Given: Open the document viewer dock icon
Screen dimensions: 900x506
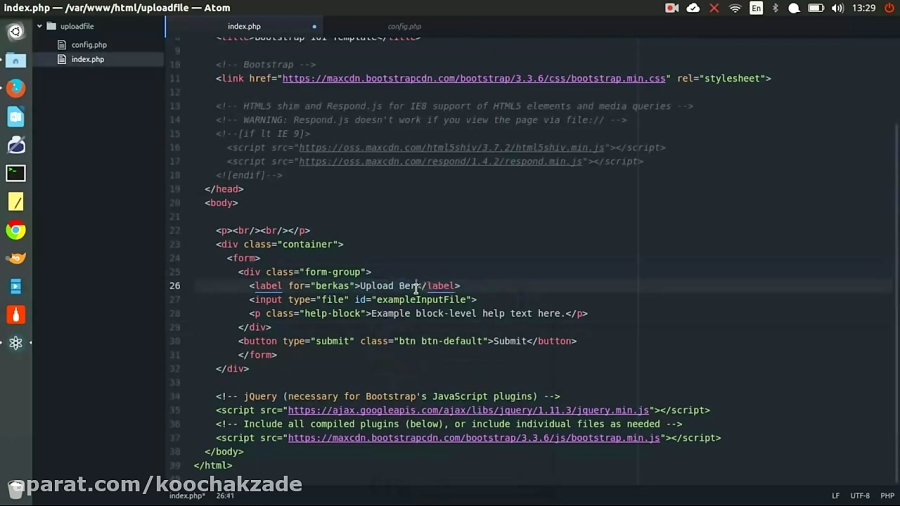Looking at the screenshot, I should pos(15,116).
